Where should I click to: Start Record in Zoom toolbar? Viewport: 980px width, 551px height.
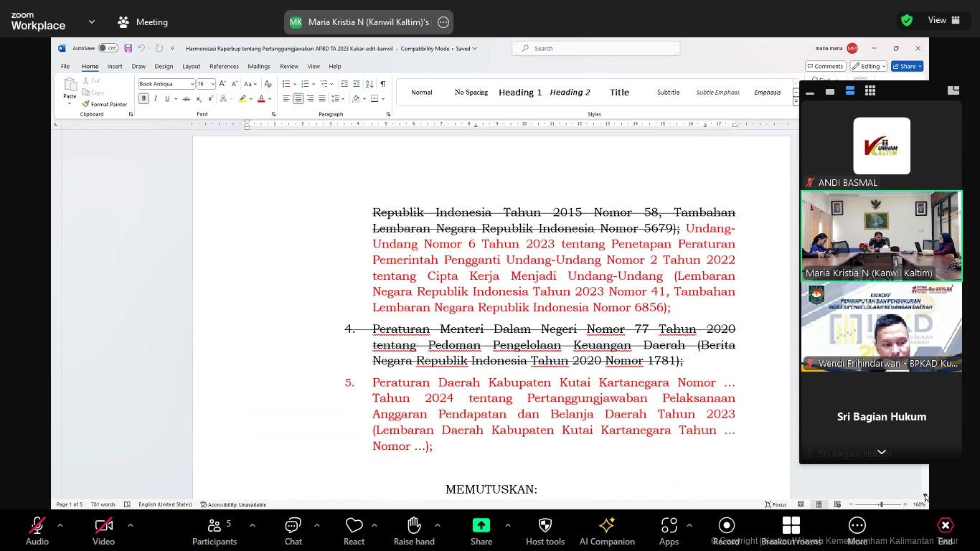(726, 532)
